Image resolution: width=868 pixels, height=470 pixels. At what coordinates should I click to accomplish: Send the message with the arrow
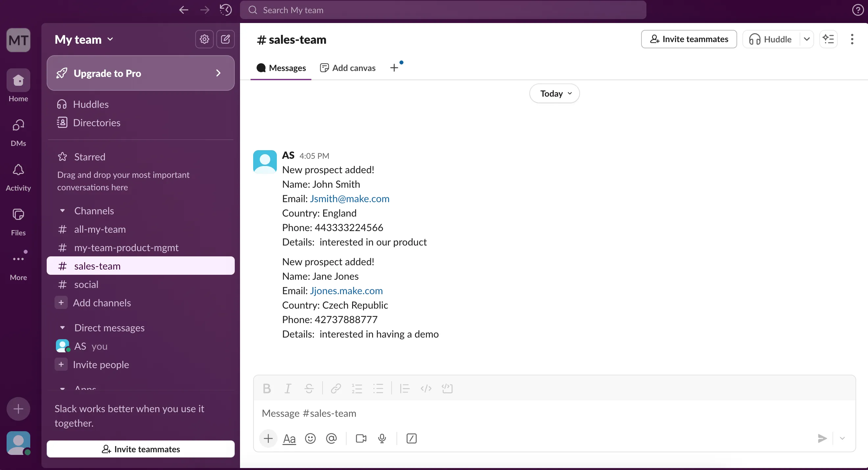(x=822, y=438)
